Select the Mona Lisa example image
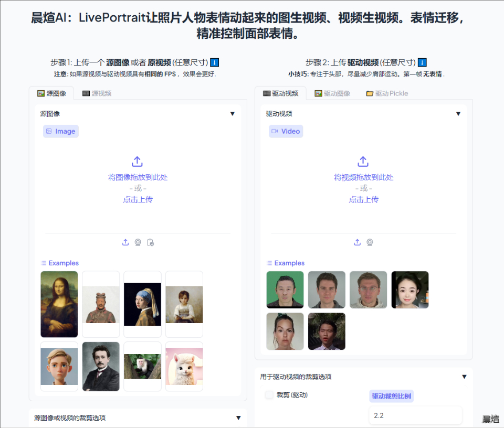The image size is (504, 428). [x=59, y=304]
